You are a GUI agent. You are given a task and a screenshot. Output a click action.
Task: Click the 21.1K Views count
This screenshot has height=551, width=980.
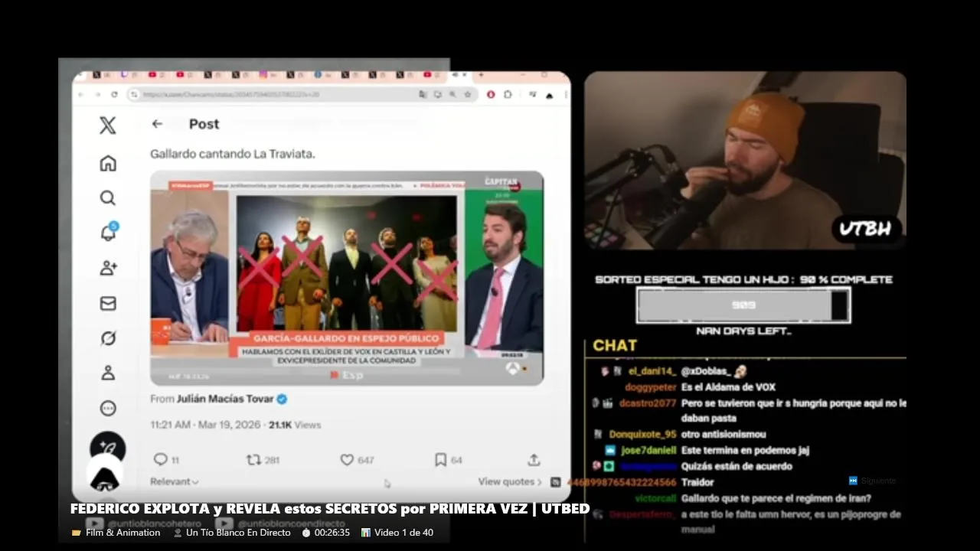pyautogui.click(x=295, y=425)
